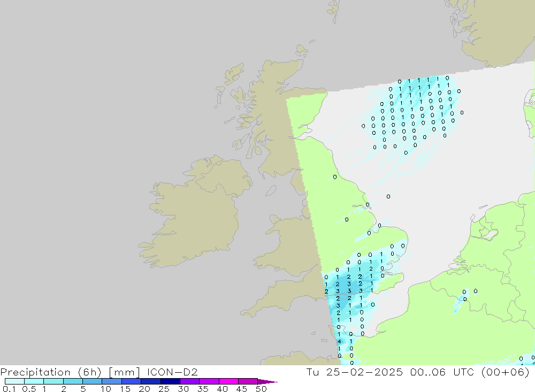Image resolution: width=535 pixels, height=392 pixels.
Task: Select the 2–5 mm legend color
Action: pyautogui.click(x=73, y=381)
